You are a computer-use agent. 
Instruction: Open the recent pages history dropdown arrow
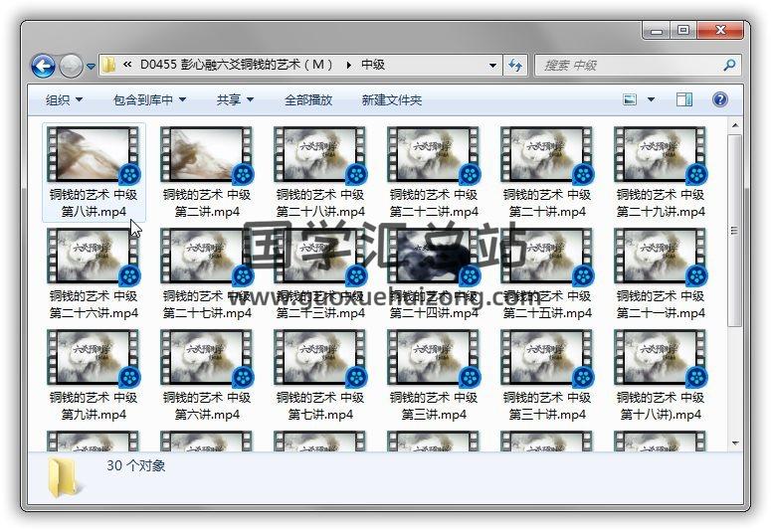(x=91, y=66)
